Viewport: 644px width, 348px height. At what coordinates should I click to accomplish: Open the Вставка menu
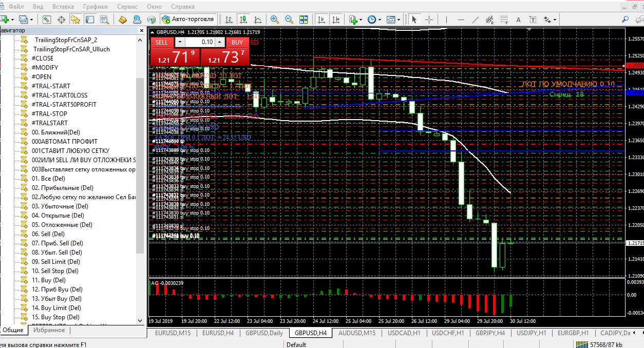point(63,7)
